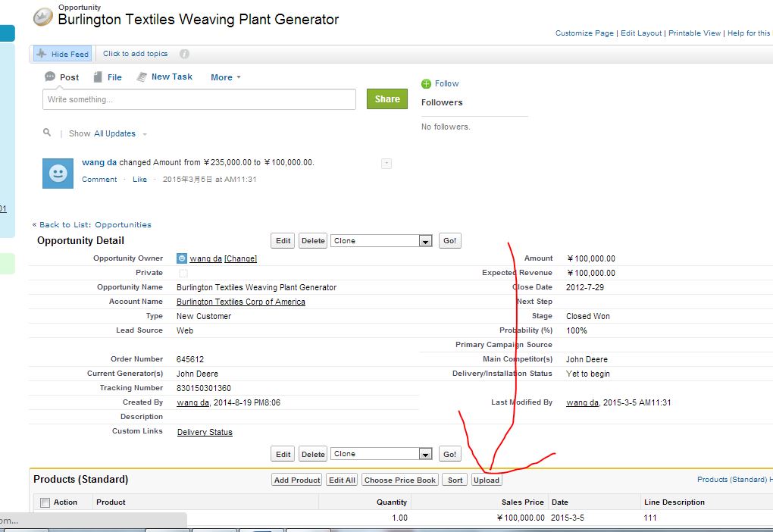Click the Write something text field
Image resolution: width=773 pixels, height=532 pixels.
pyautogui.click(x=199, y=99)
